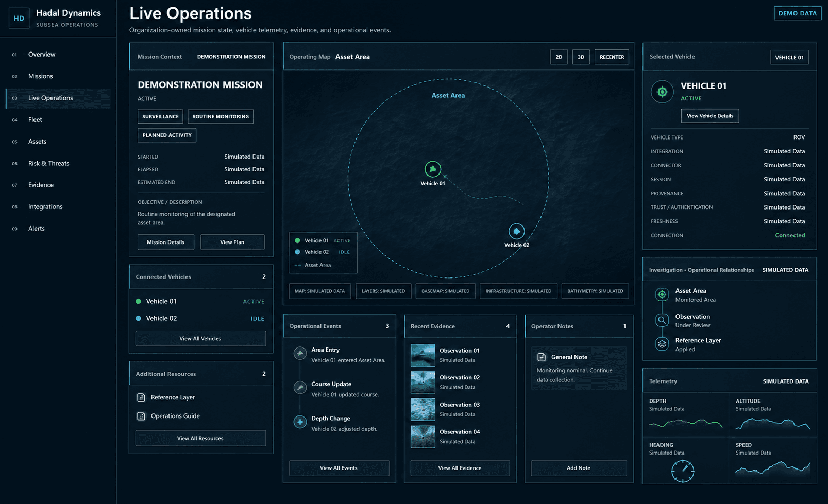This screenshot has width=828, height=504.
Task: Open the VEHICLE 01 selector
Action: point(789,57)
